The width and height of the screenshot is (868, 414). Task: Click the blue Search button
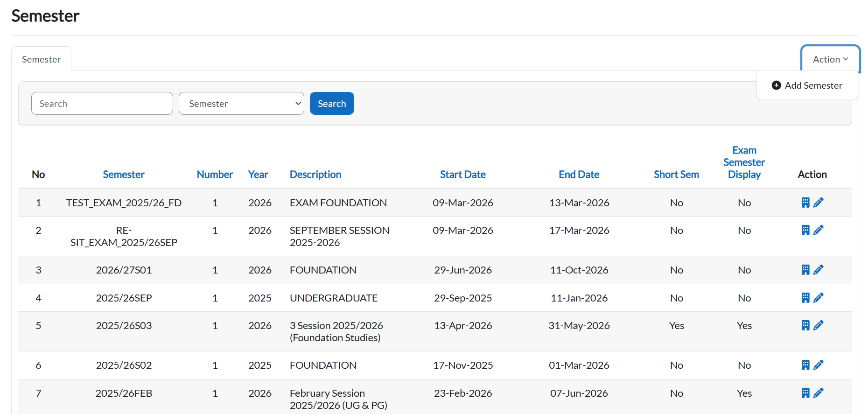coord(332,104)
